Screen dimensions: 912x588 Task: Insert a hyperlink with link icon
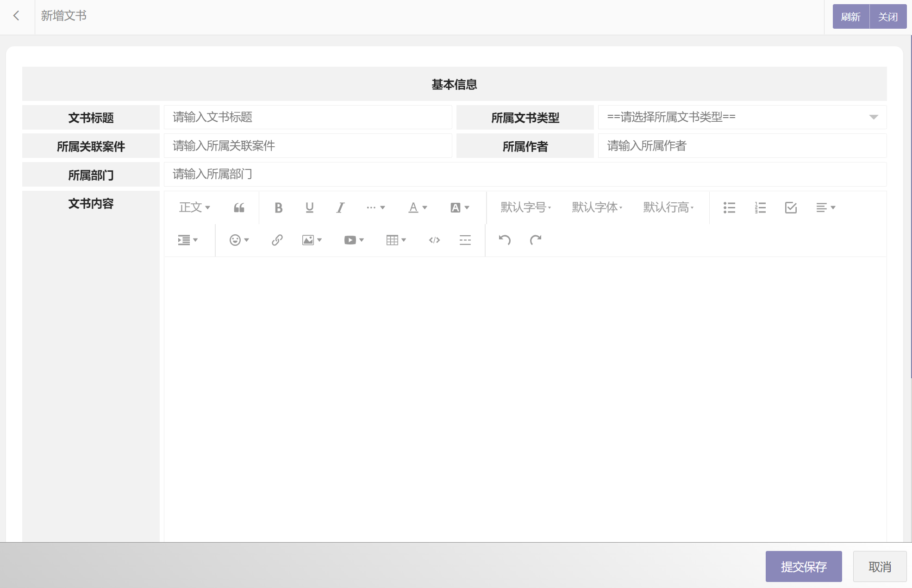click(277, 240)
